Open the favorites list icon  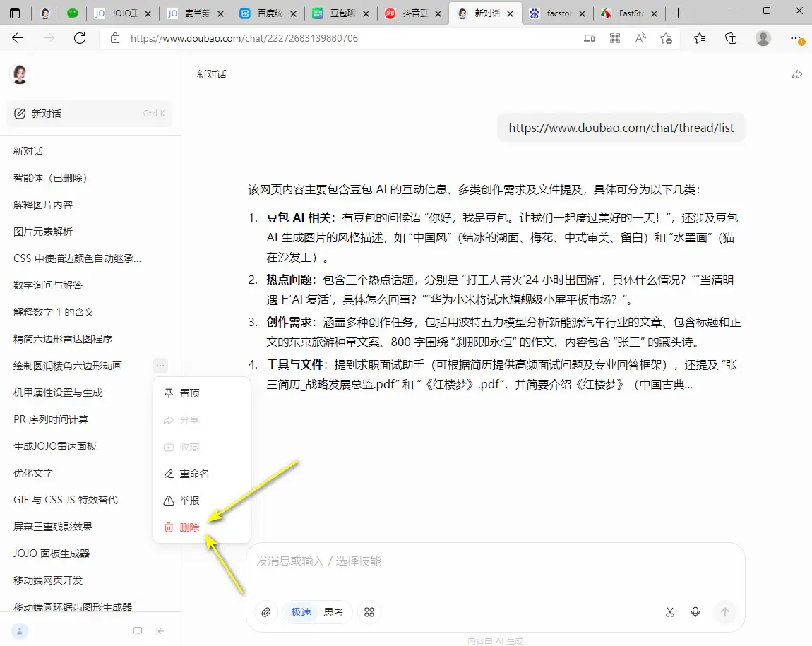tap(700, 38)
